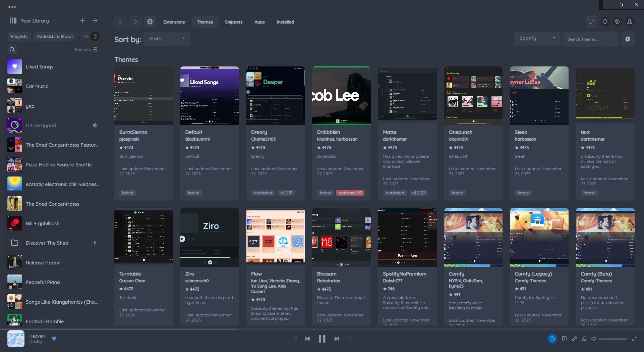Open your profile avatar icon
Screen dimensions: 644x352
630,21
